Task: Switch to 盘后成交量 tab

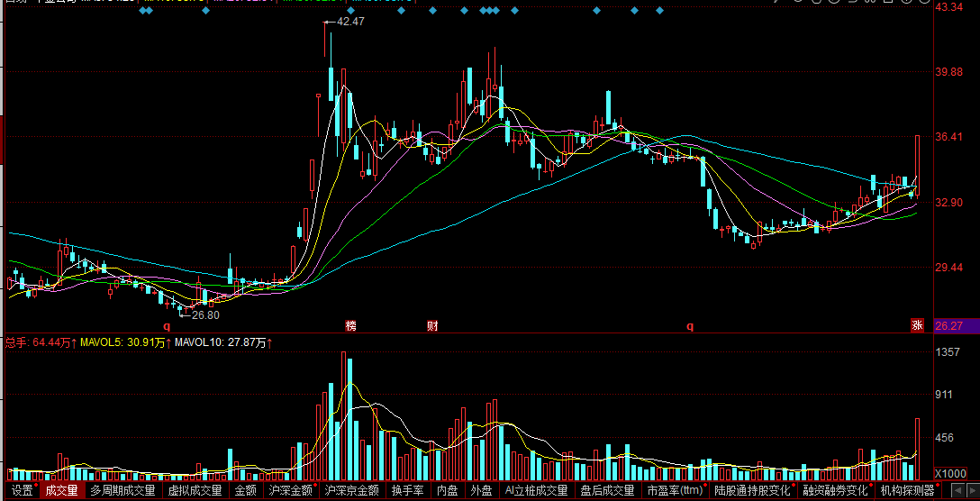Action: [x=607, y=490]
